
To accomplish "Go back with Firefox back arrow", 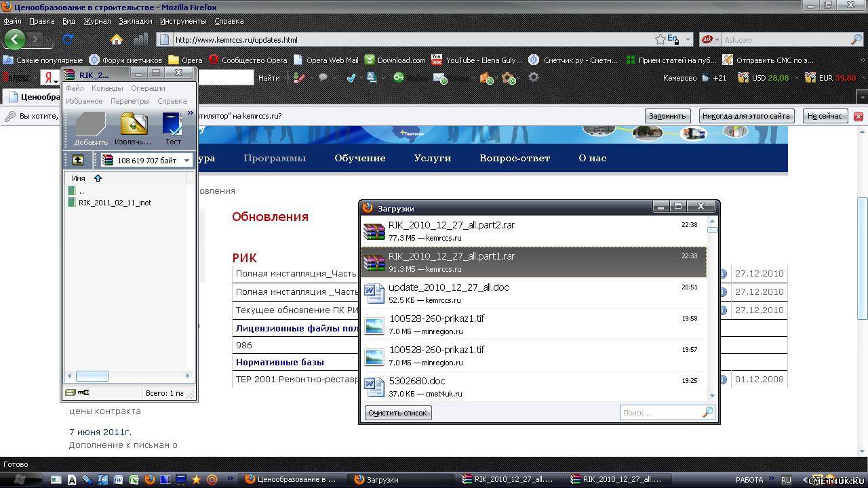I will click(x=14, y=39).
